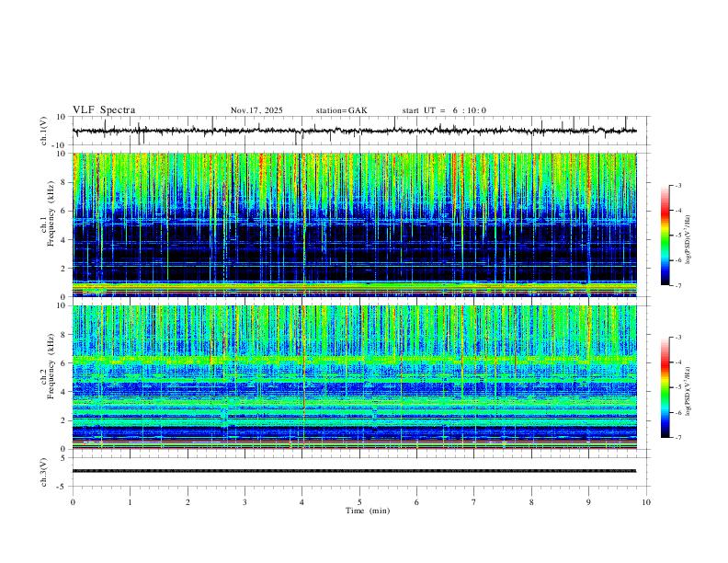Click the ch.1 voltage waveform trace

coord(354,131)
